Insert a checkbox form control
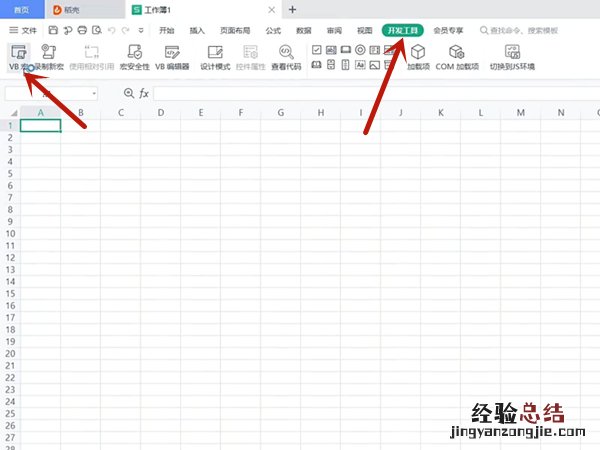This screenshot has width=600, height=450. tap(316, 50)
